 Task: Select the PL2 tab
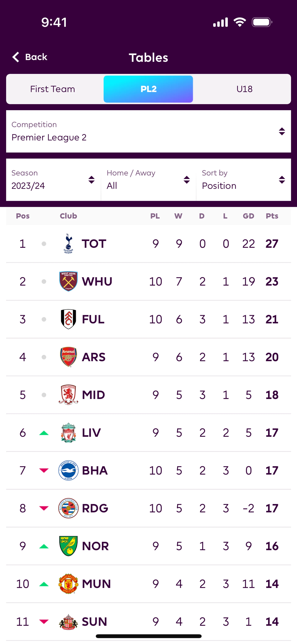(148, 89)
